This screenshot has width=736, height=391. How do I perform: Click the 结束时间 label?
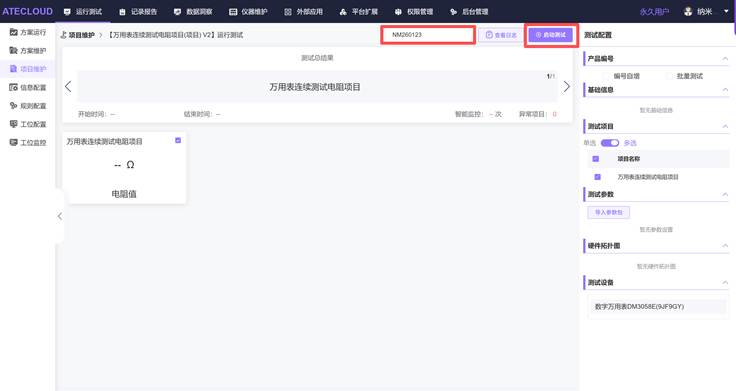[198, 114]
